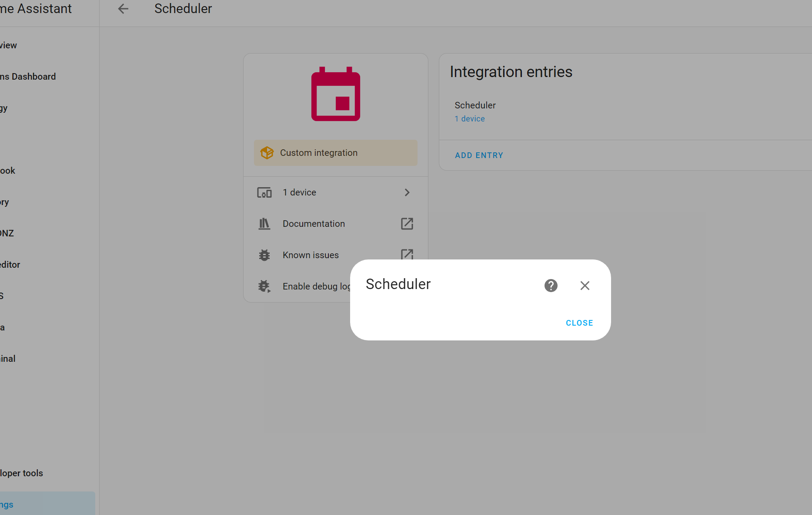The width and height of the screenshot is (812, 515).
Task: Dismiss the Scheduler dialog with the X
Action: [x=585, y=286]
